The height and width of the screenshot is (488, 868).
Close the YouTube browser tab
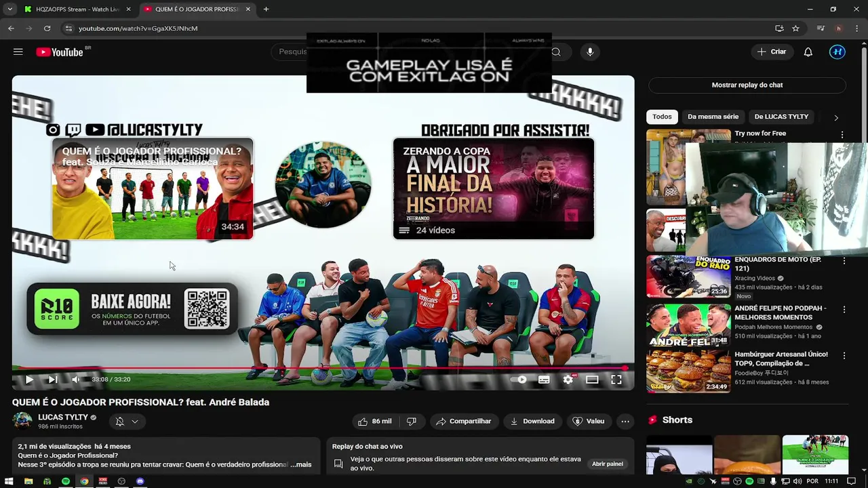pyautogui.click(x=248, y=9)
